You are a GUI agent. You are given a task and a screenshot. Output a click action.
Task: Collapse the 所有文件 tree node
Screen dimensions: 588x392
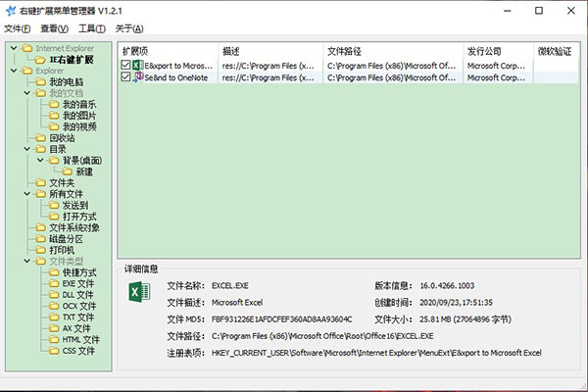27,194
